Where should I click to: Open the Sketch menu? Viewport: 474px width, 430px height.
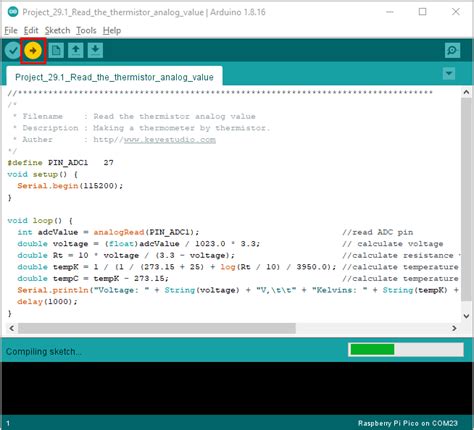pyautogui.click(x=57, y=31)
